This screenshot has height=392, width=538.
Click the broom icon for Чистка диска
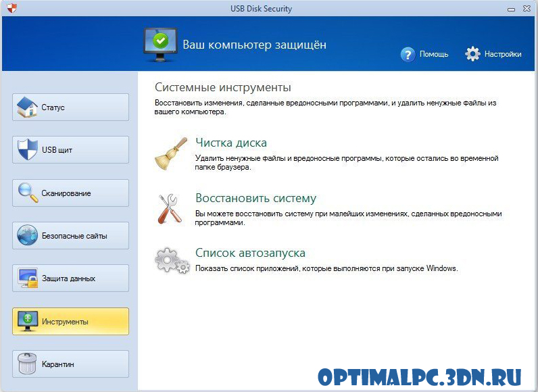(171, 153)
